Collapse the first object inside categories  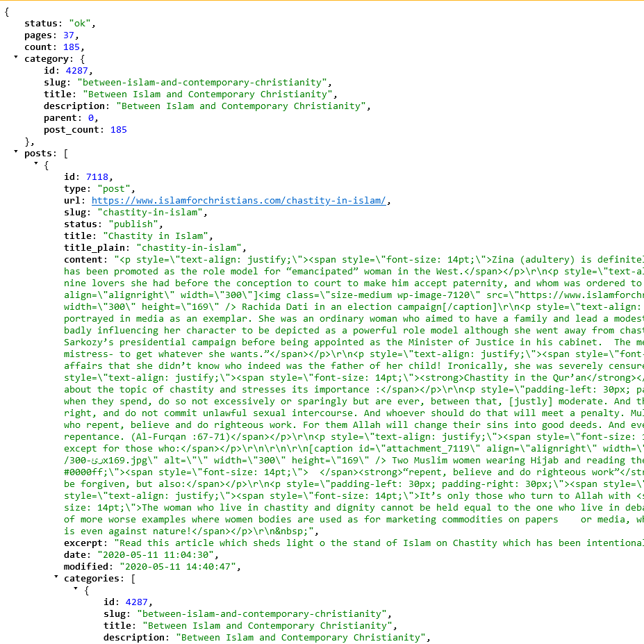click(x=76, y=588)
